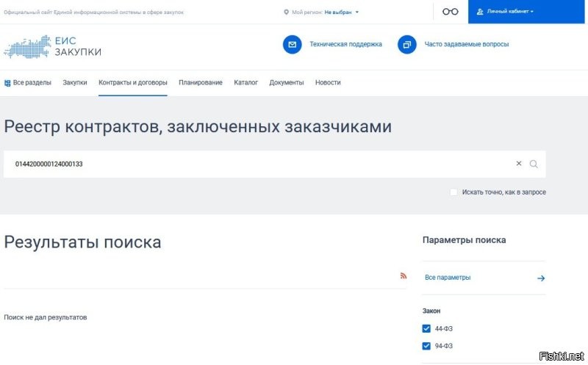The height and width of the screenshot is (365, 588).
Task: Click the user icon in Личный кабинет
Action: [480, 12]
